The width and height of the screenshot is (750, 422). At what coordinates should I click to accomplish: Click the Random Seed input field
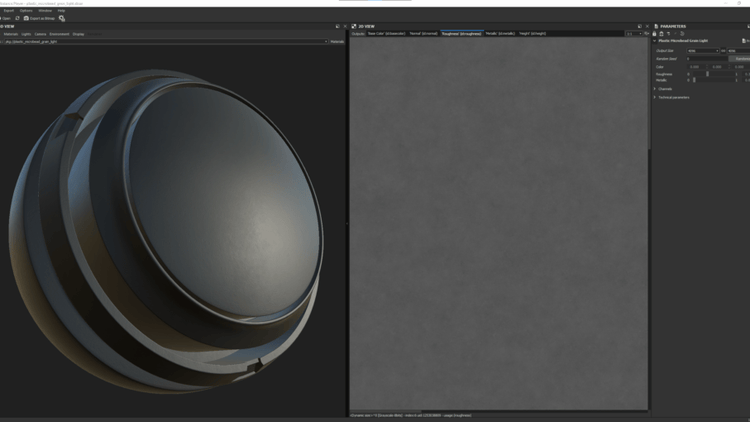click(709, 59)
